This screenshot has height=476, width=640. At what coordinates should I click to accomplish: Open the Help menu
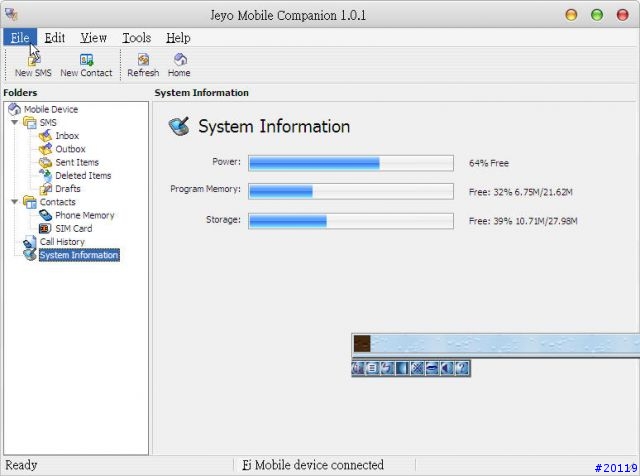click(178, 38)
